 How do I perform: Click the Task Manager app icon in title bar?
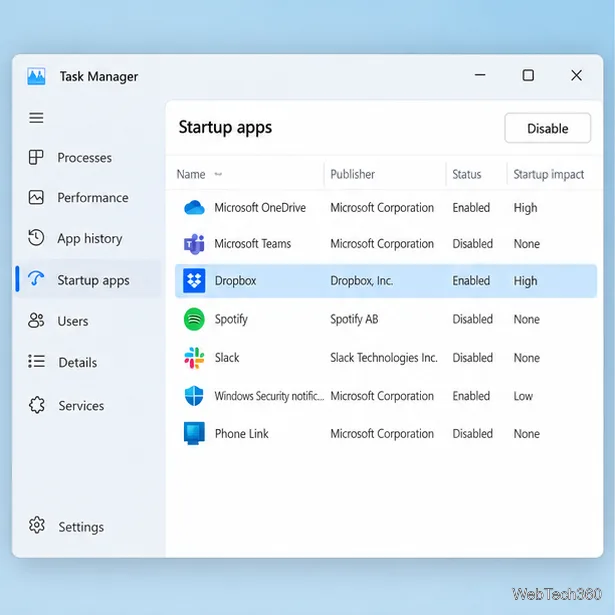(x=36, y=76)
